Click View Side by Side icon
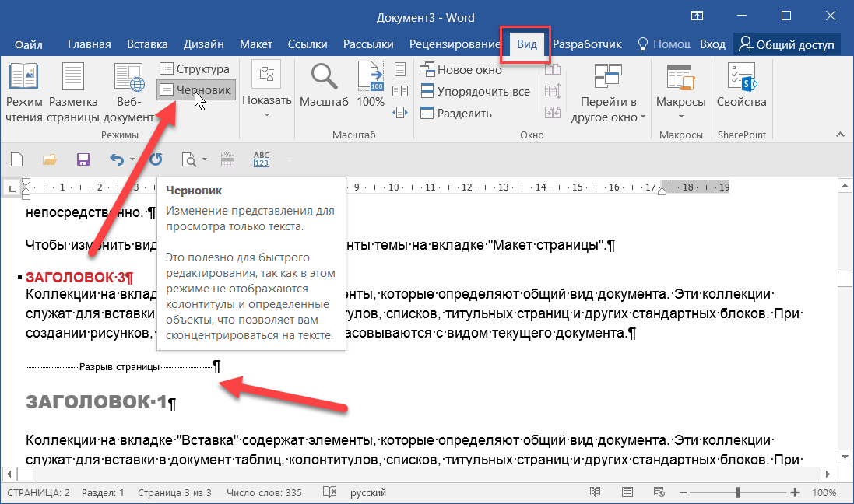The height and width of the screenshot is (504, 854). [553, 69]
